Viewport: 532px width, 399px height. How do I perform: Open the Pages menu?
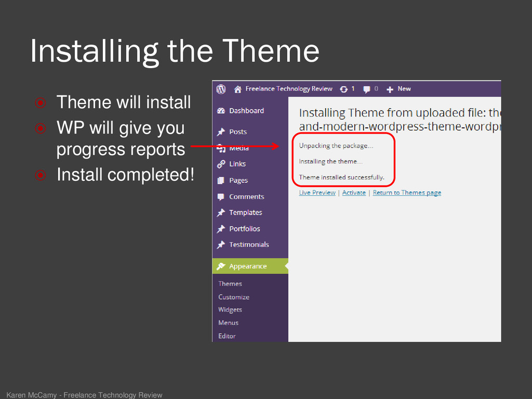point(238,180)
